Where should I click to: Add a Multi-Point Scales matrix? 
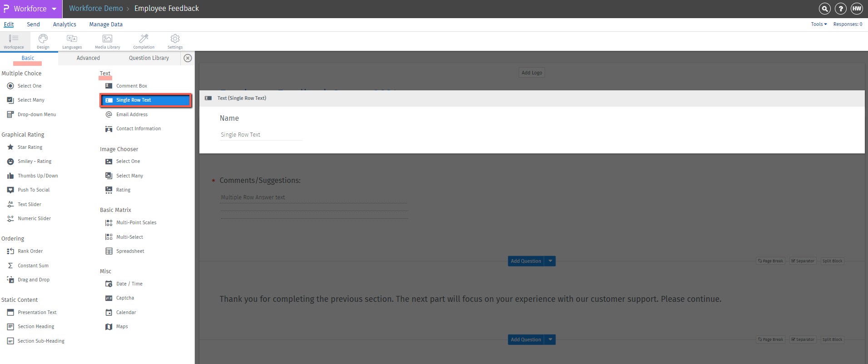click(131, 222)
